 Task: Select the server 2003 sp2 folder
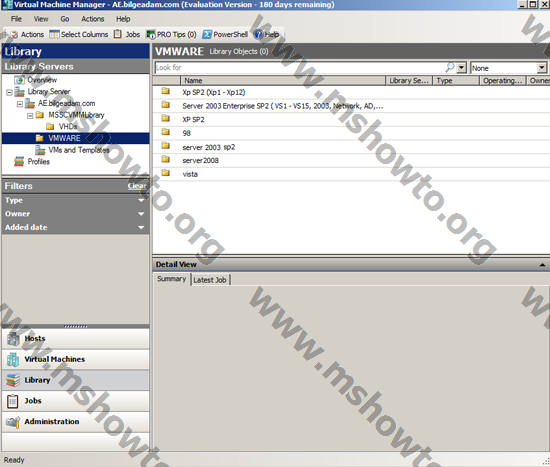209,147
